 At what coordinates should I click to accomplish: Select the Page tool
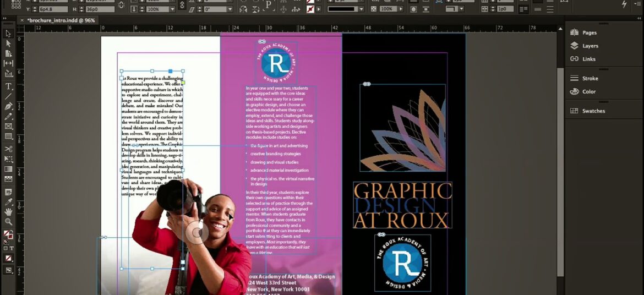(8, 53)
